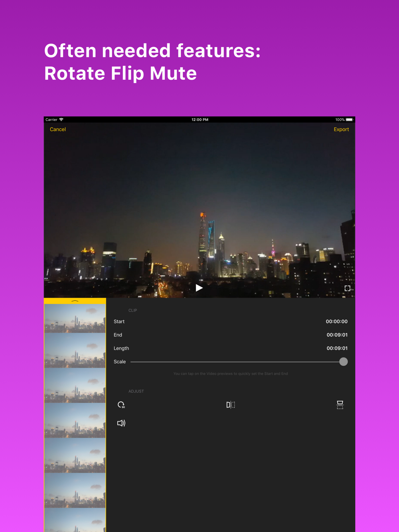Rotate the video 90 degrees
399x532 pixels.
click(x=121, y=405)
